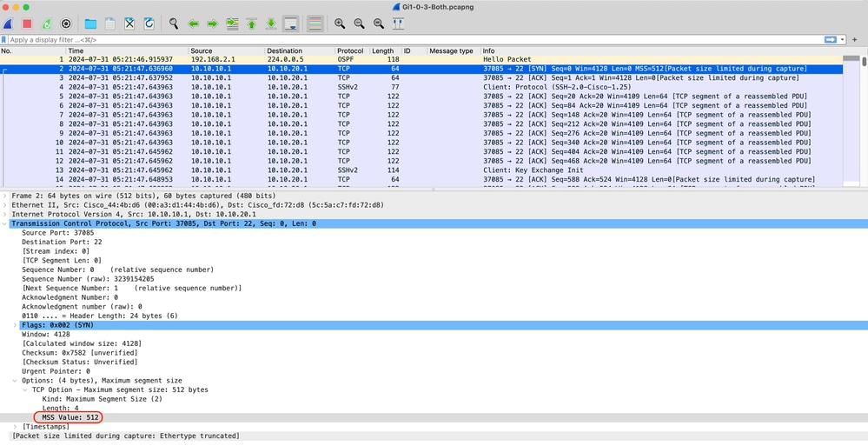Add a display filter button with plus
The width and height of the screenshot is (868, 446).
[x=855, y=40]
